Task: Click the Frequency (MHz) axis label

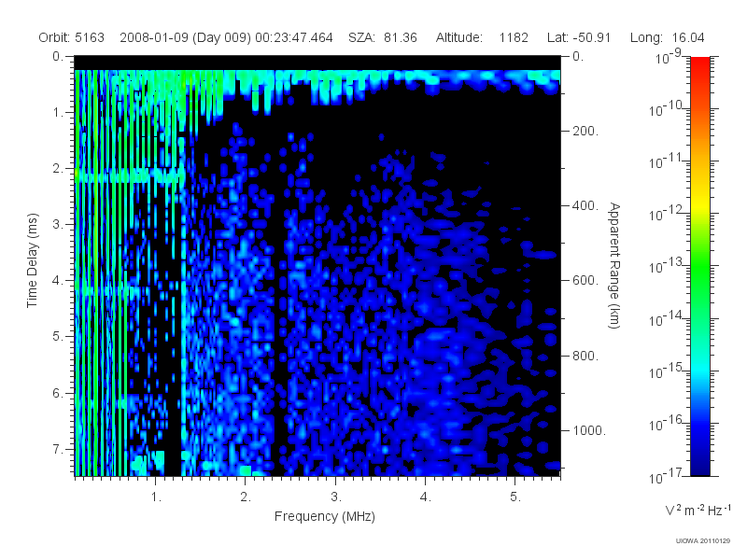Action: 325,516
